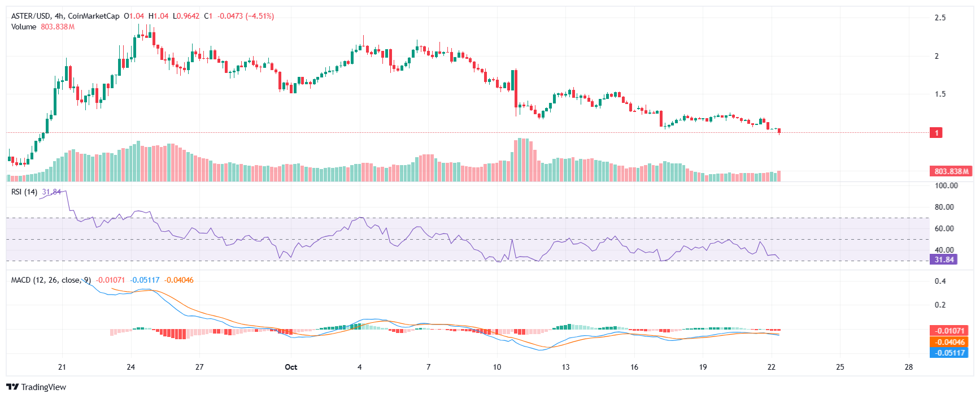Click the orange -0.04046 signal line tag
Viewport: 980px width, 398px height.
coord(949,342)
